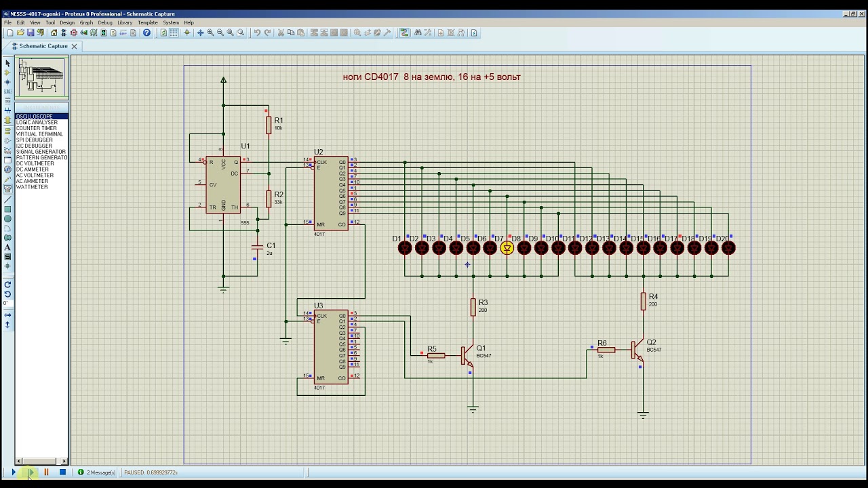Select the 2D Graphics Circle tool

(7, 220)
